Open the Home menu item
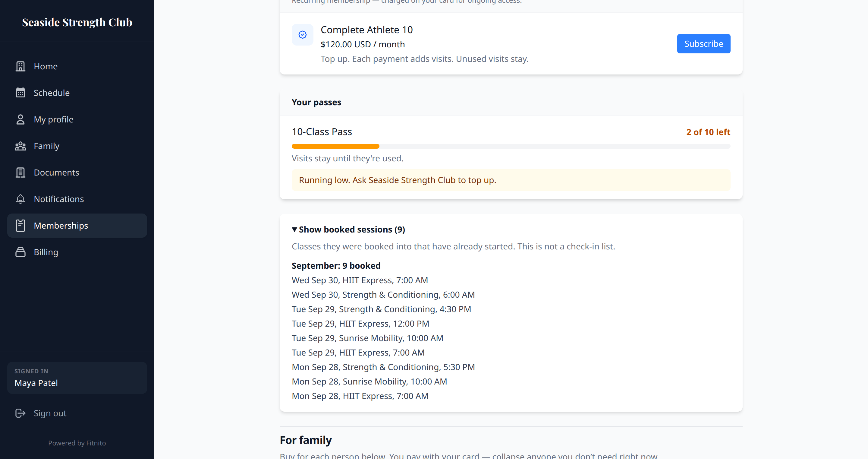 tap(77, 66)
